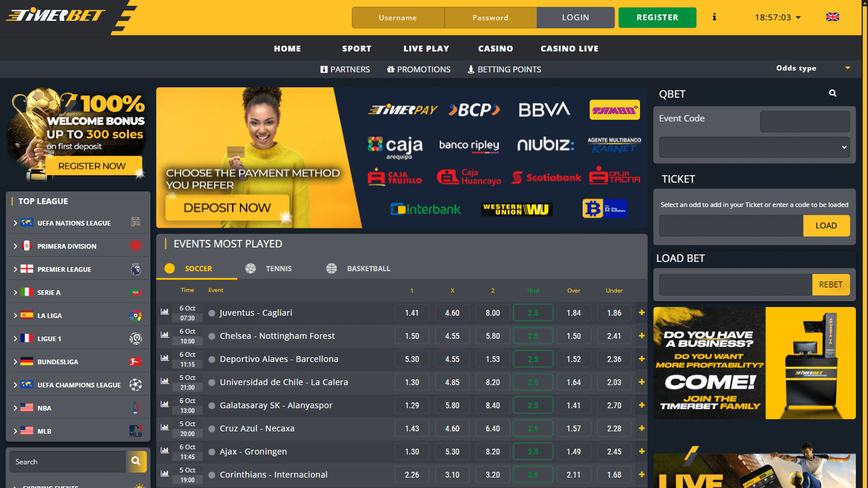Click the Premier League logo icon
This screenshot has width=868, height=488.
point(135,269)
